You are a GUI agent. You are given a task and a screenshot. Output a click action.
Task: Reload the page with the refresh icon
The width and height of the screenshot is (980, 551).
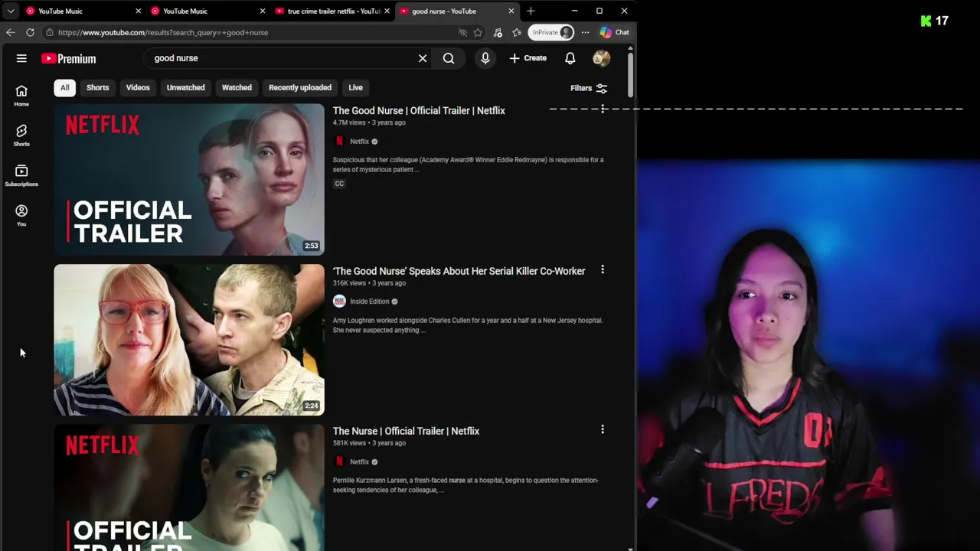[30, 32]
